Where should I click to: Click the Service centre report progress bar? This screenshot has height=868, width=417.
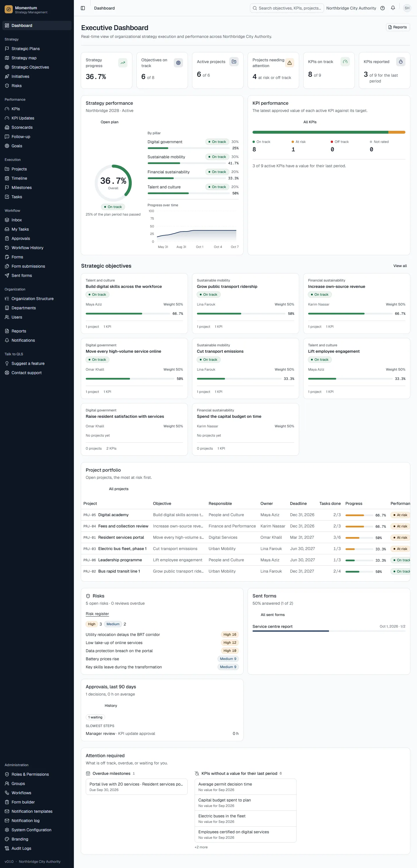329,631
